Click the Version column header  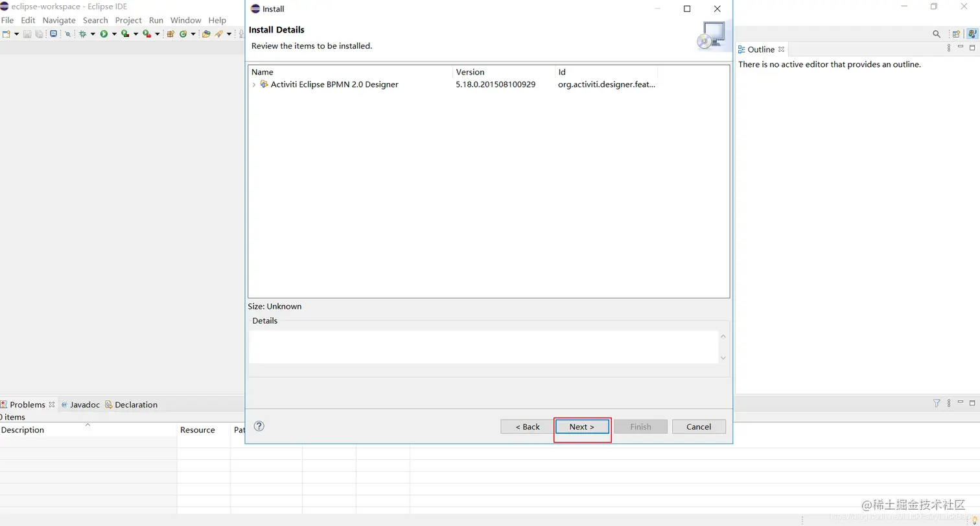504,72
